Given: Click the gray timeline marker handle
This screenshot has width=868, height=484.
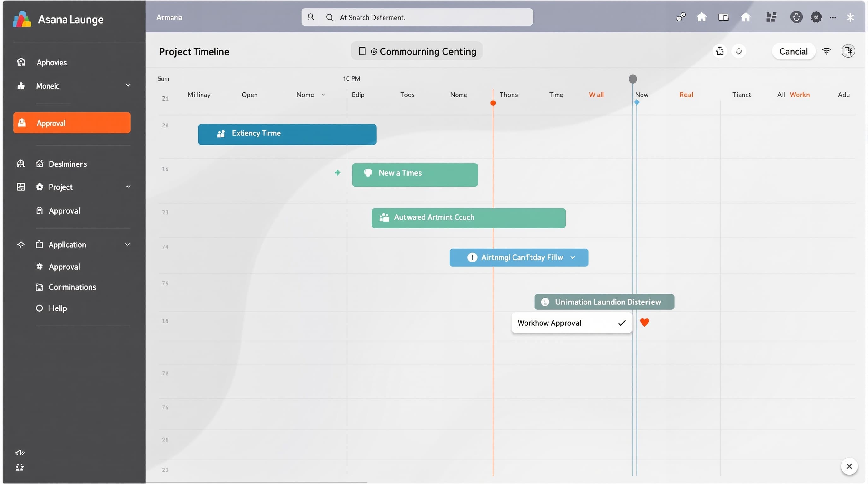Looking at the screenshot, I should tap(633, 79).
